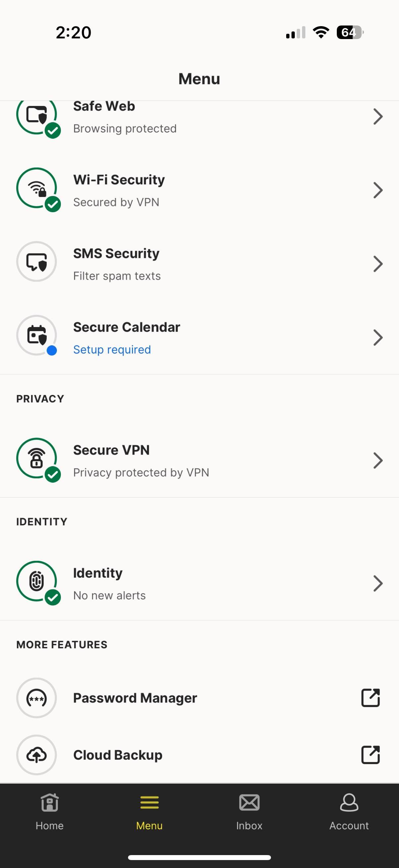Open Password Manager external link arrow
This screenshot has height=868, width=399.
tap(370, 698)
